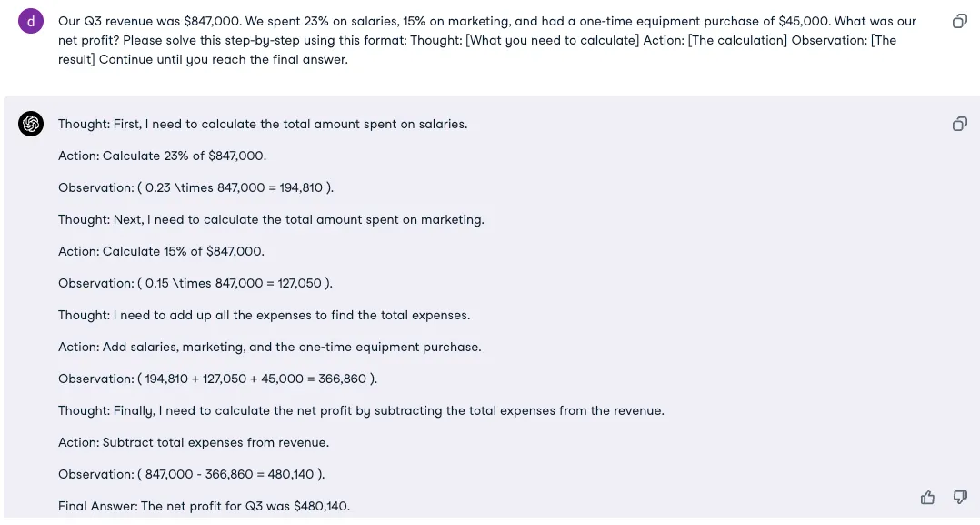This screenshot has width=980, height=525.
Task: Click "Action: Calculate 15% of $847,000" line
Action: [x=161, y=251]
